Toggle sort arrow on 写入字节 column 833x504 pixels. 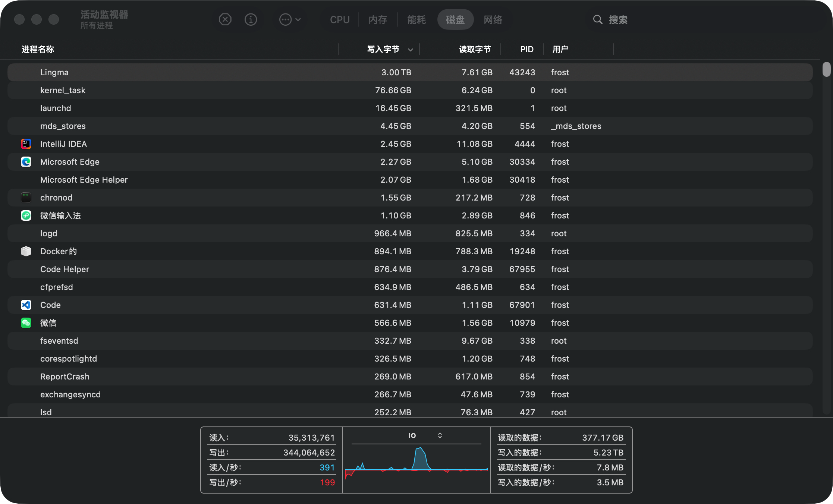[x=410, y=50]
